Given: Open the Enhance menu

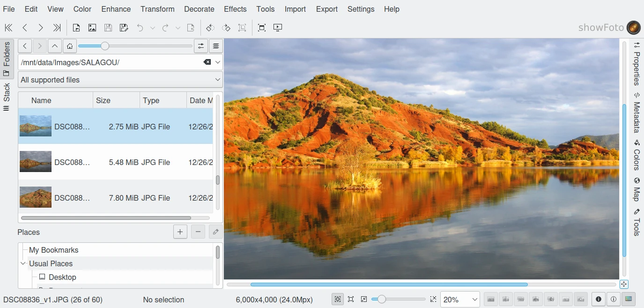Looking at the screenshot, I should point(116,9).
